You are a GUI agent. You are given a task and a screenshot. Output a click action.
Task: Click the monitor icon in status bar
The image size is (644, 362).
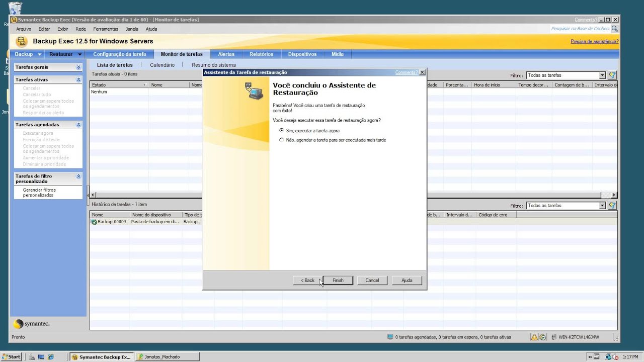coord(390,337)
